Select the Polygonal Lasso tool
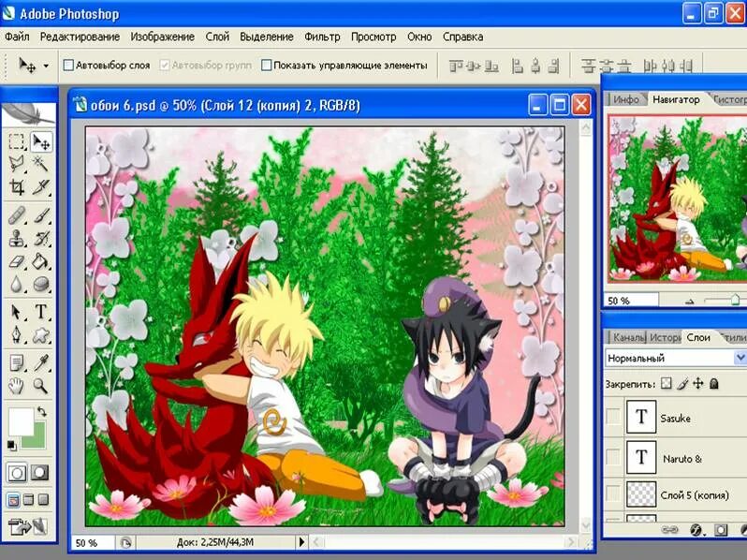This screenshot has height=560, width=747. (17, 165)
